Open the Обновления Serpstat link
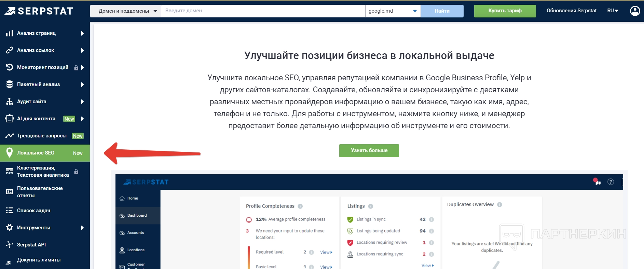The image size is (644, 269). pyautogui.click(x=572, y=11)
